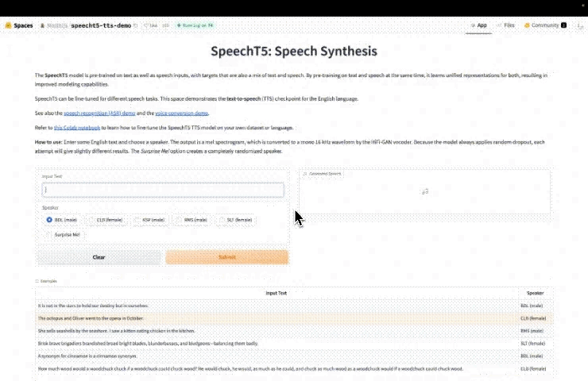Select the RMS (male) speaker

click(191, 220)
